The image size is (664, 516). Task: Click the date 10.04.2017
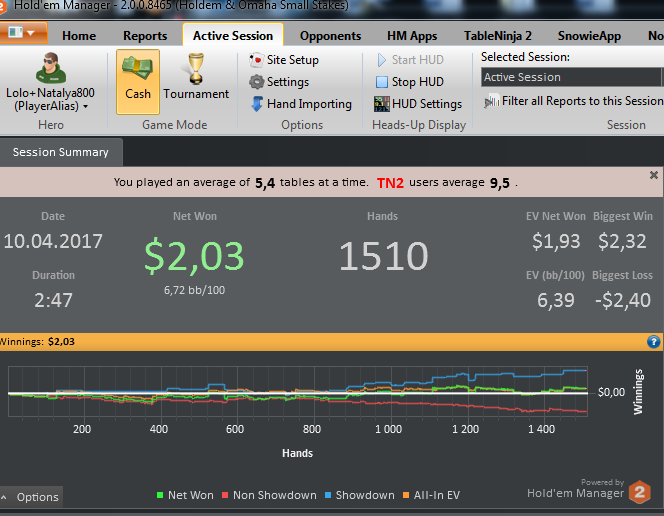[53, 241]
